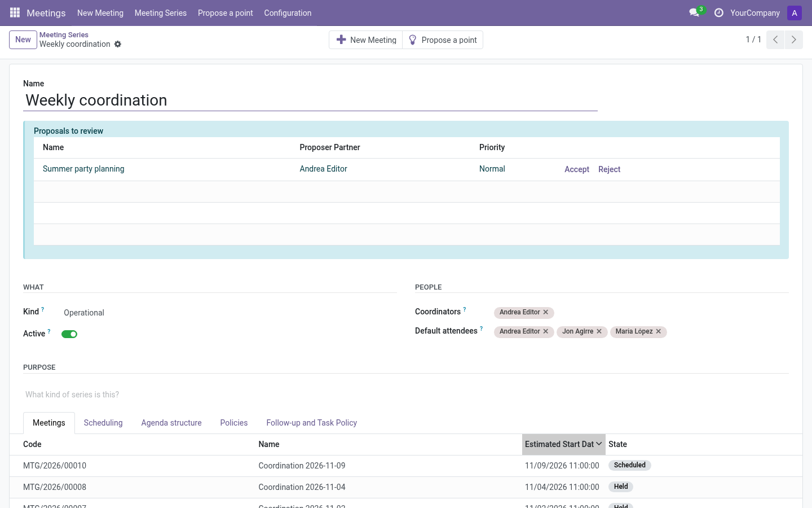This screenshot has width=812, height=508.
Task: Show help tooltip for Kind field
Action: [43, 309]
